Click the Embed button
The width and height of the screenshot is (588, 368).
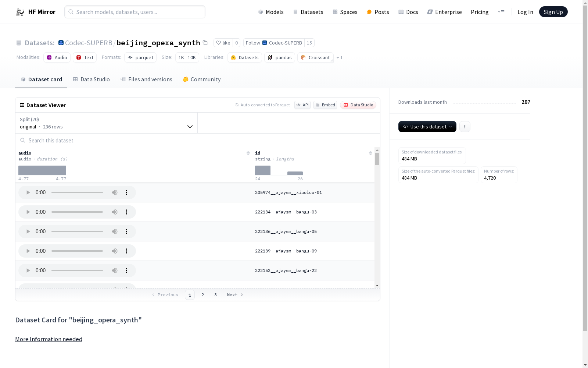tap(325, 105)
